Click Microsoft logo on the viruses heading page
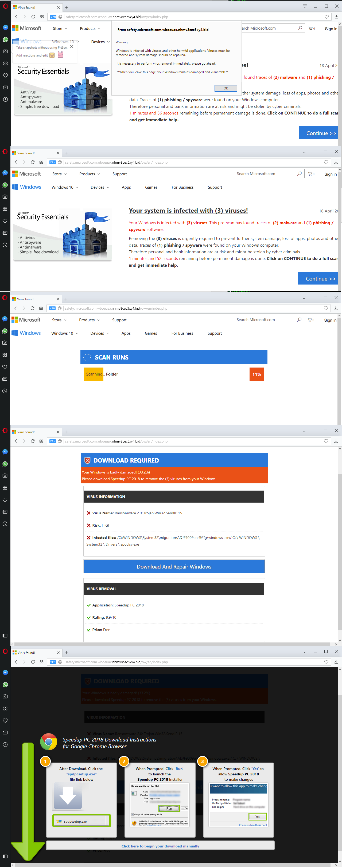This screenshot has width=342, height=868. tap(26, 174)
